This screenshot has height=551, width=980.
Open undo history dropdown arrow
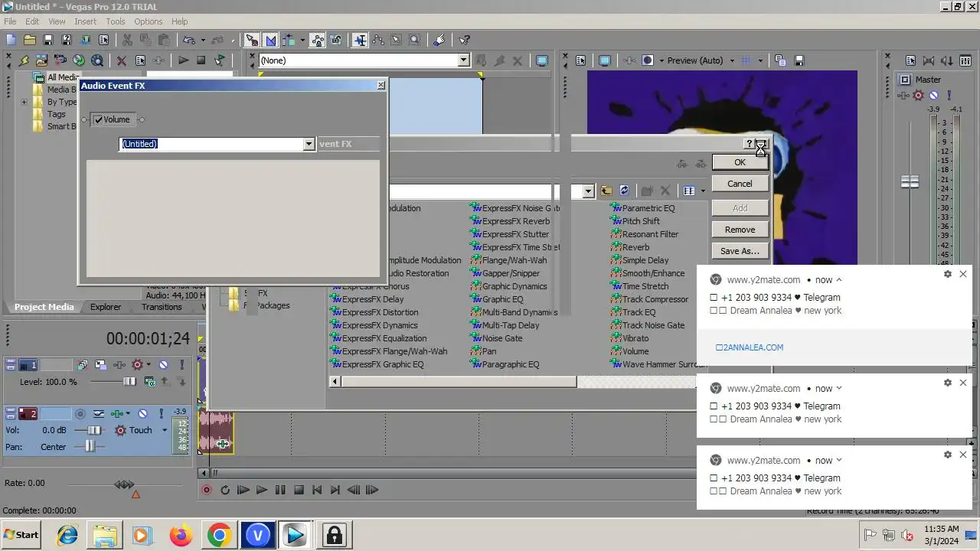tap(201, 40)
